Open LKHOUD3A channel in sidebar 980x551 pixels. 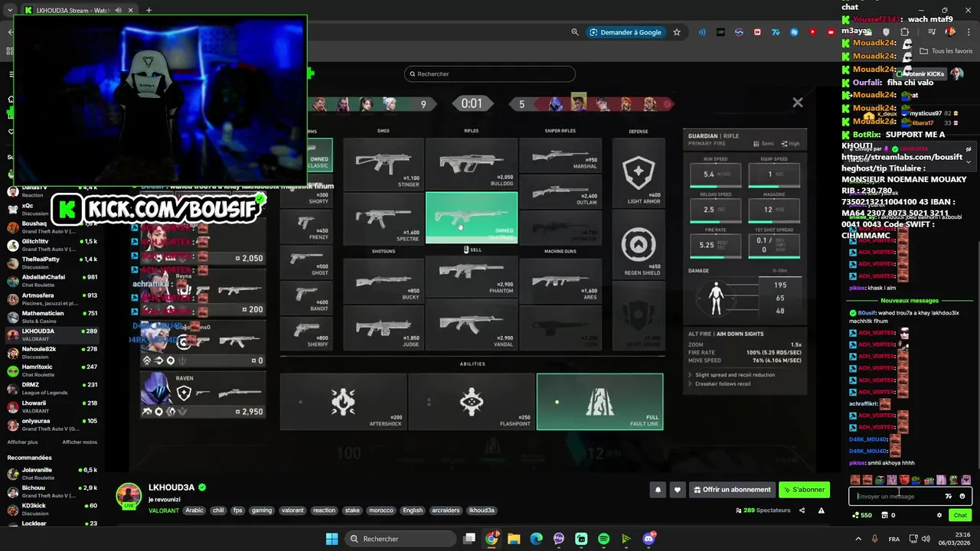pos(52,335)
